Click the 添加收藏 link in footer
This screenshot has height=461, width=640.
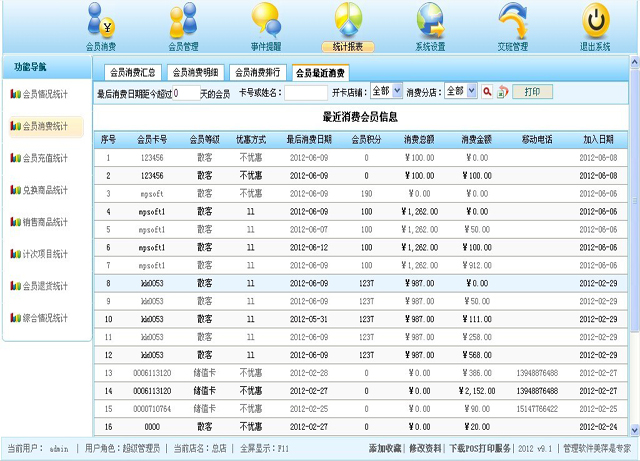point(386,449)
